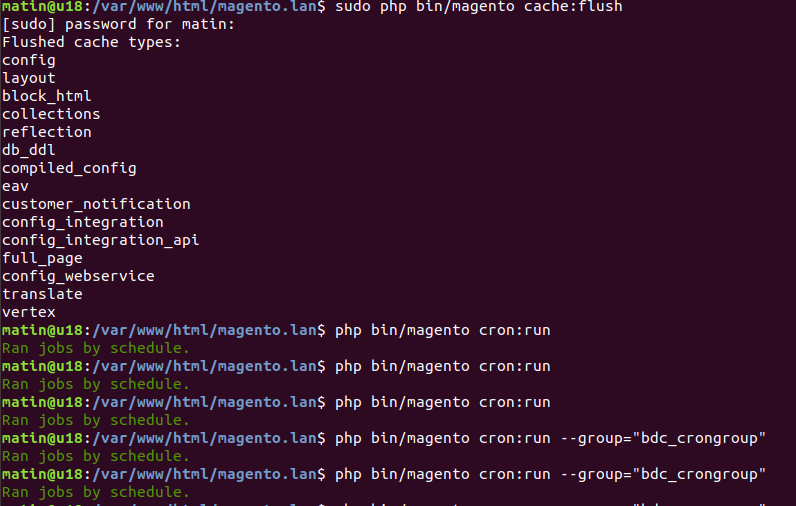The height and width of the screenshot is (506, 796).
Task: Click the "db_ddl" output line
Action: tap(29, 150)
